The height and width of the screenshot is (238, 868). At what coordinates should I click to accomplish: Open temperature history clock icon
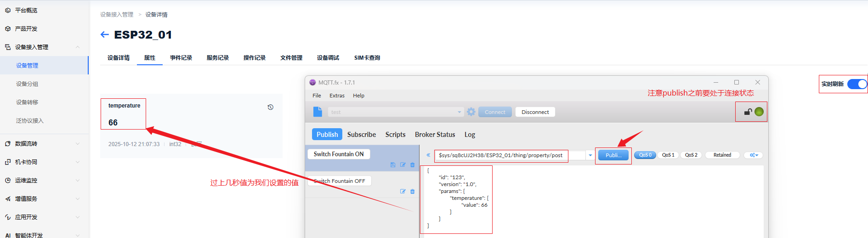coord(271,107)
